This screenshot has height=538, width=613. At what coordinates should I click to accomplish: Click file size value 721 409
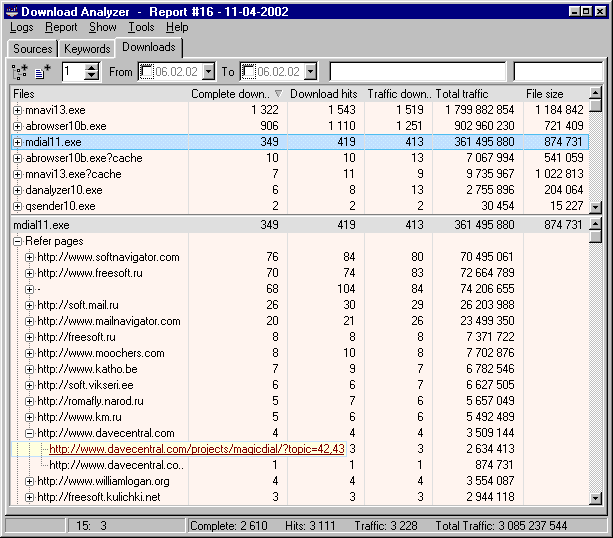[564, 126]
